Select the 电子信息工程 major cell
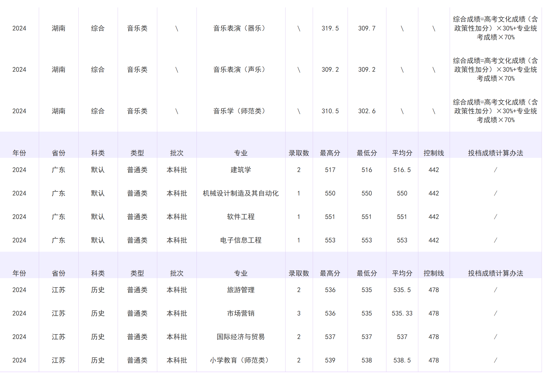This screenshot has height=392, width=555. coord(241,240)
